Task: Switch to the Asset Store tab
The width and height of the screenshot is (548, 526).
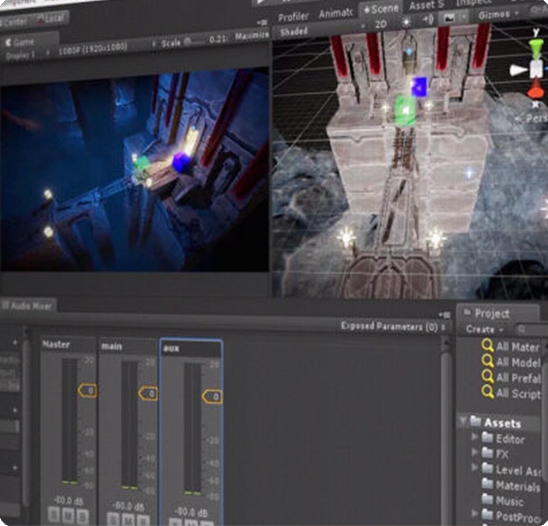Action: point(426,5)
